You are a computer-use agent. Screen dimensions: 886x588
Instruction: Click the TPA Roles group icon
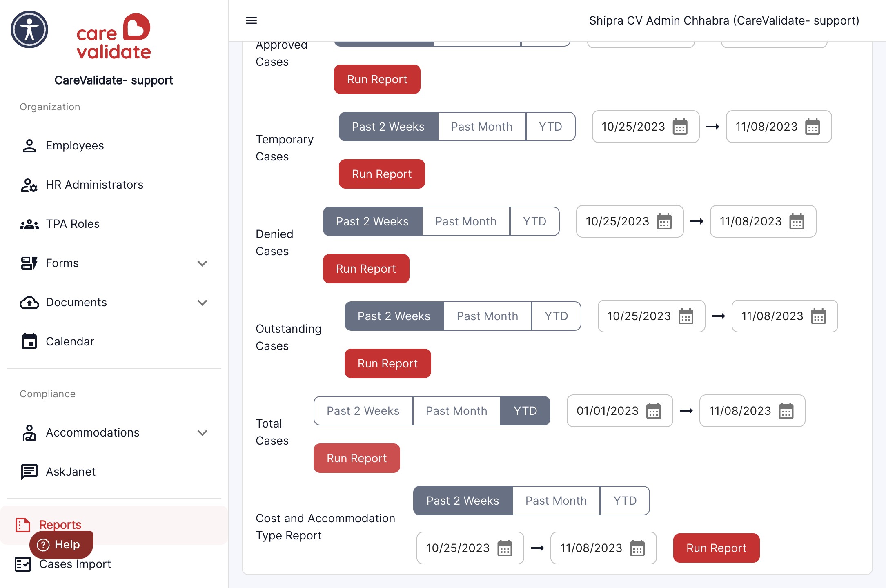coord(29,224)
